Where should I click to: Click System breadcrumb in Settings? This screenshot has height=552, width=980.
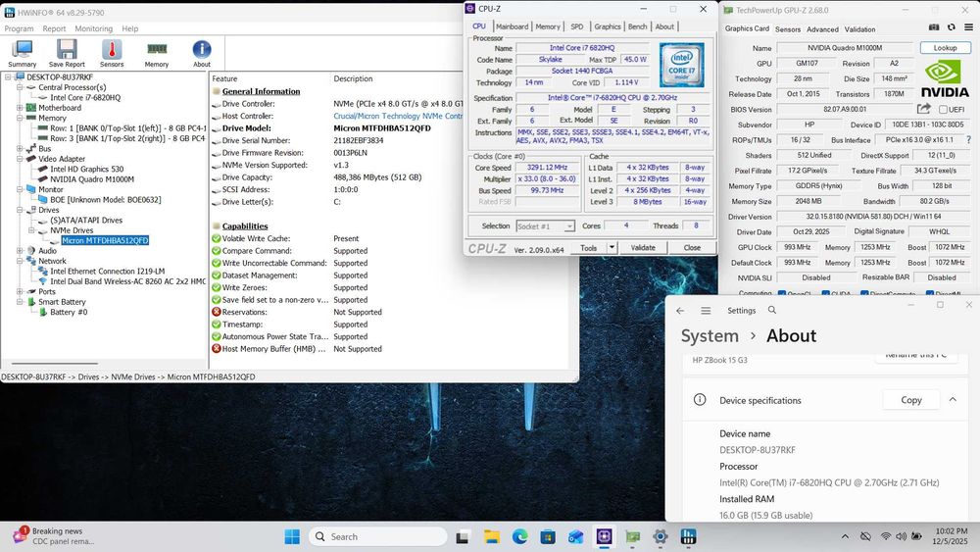coord(710,335)
